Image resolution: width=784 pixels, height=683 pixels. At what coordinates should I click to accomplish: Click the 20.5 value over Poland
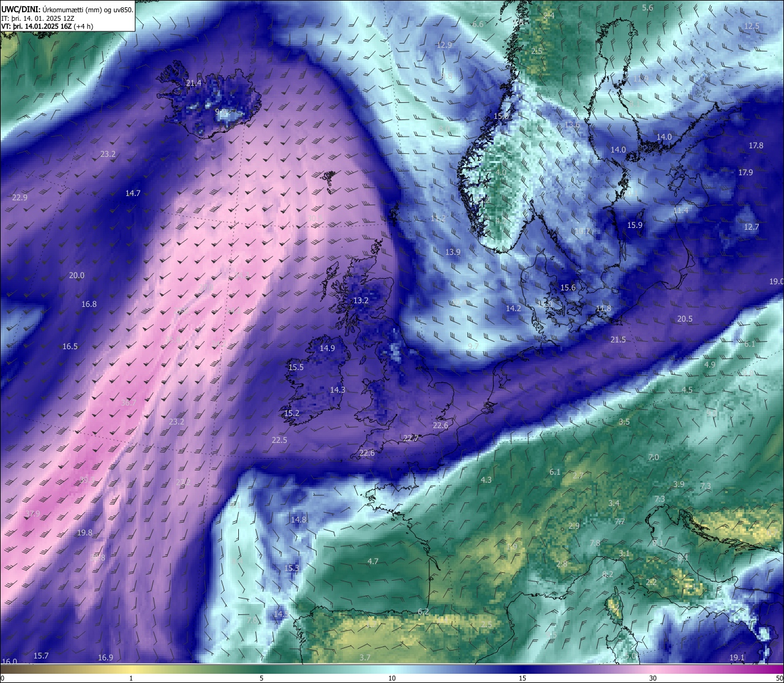[x=685, y=319]
